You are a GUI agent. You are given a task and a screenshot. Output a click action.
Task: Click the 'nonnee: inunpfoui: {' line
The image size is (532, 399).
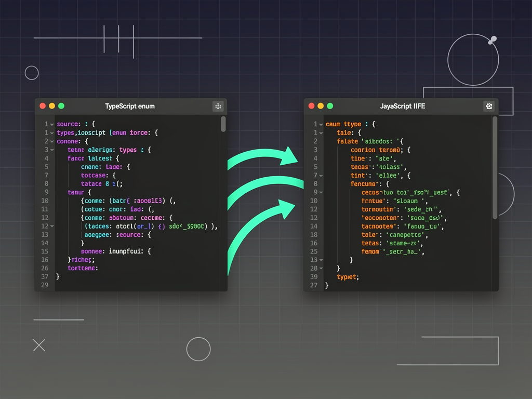pyautogui.click(x=116, y=251)
